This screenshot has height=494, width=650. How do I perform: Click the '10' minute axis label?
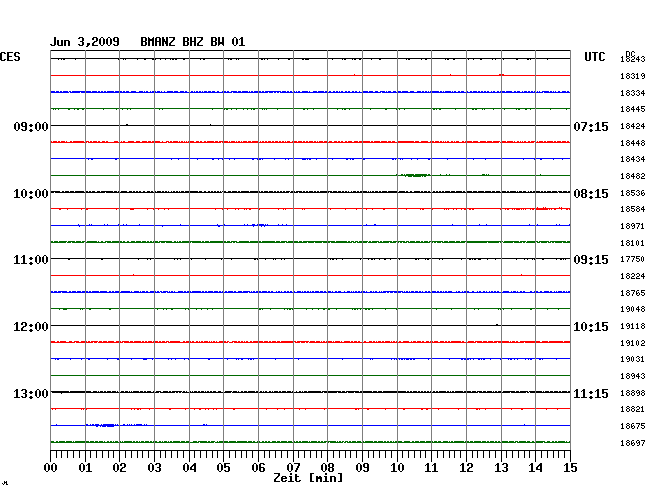(397, 468)
